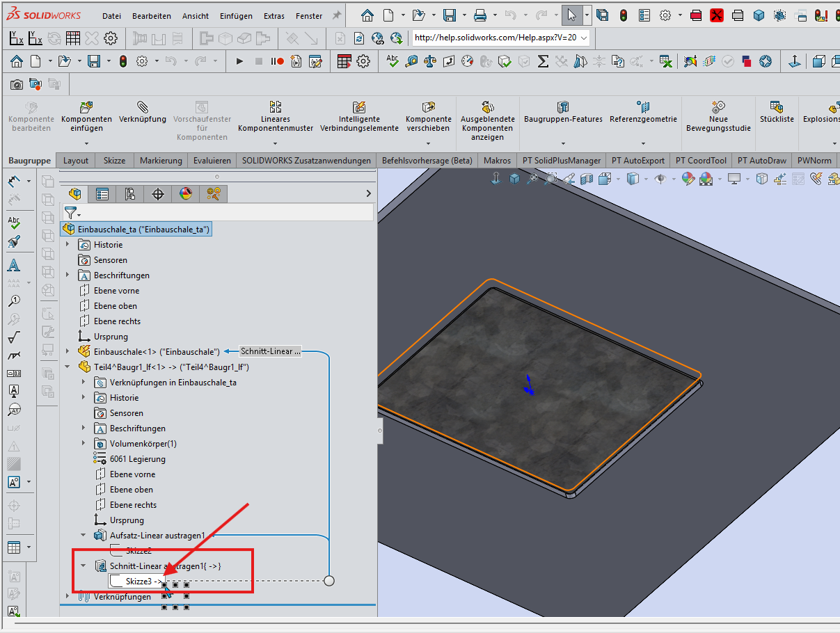This screenshot has width=840, height=633.
Task: Click the Ausgeblendete Komponenten anzeigen icon
Action: coord(488,108)
